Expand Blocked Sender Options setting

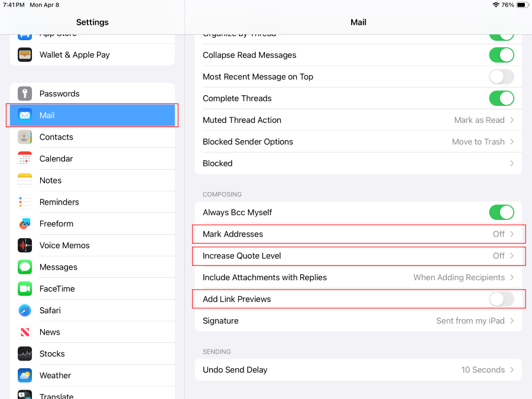tap(358, 142)
